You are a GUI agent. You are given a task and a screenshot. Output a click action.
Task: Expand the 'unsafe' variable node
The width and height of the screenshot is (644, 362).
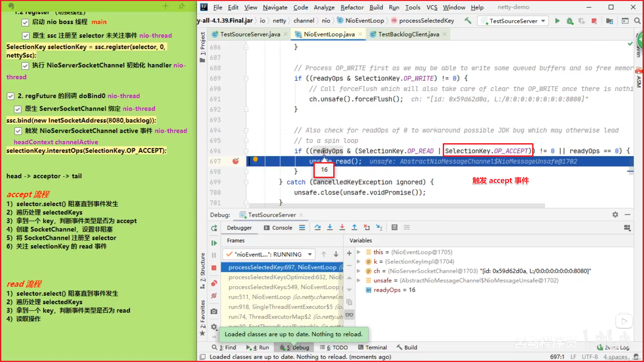coord(359,281)
